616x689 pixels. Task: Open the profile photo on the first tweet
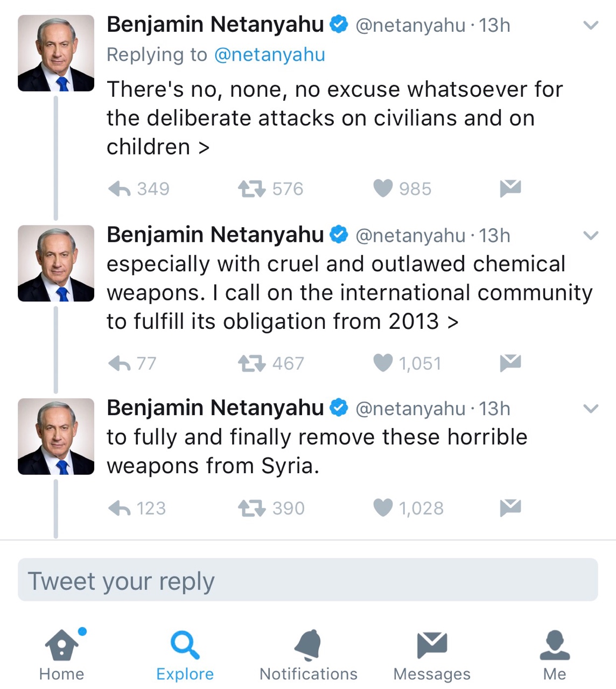56,53
